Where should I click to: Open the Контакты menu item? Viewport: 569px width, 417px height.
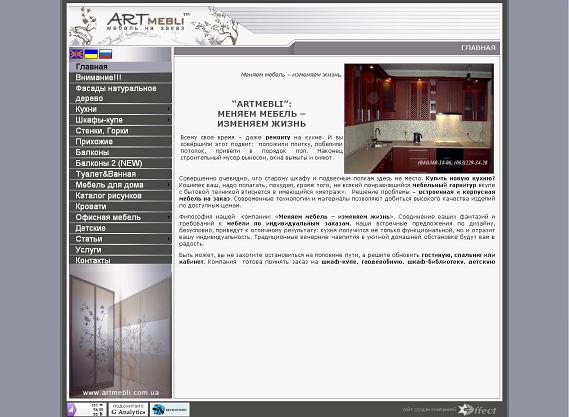(120, 260)
